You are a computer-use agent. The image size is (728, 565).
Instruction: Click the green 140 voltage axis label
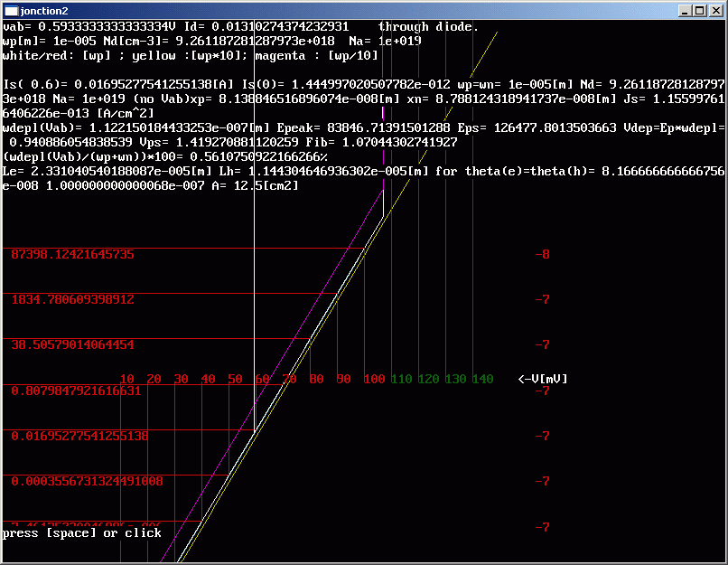point(482,379)
